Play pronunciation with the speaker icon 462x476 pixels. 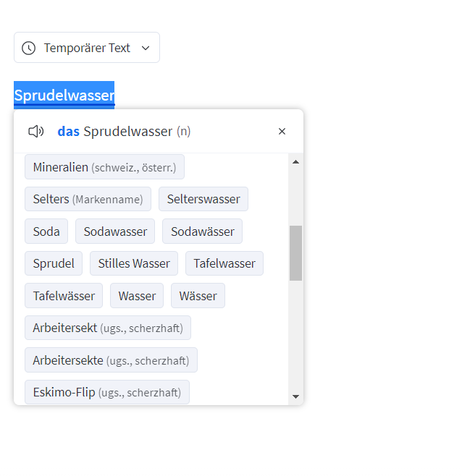pyautogui.click(x=36, y=132)
